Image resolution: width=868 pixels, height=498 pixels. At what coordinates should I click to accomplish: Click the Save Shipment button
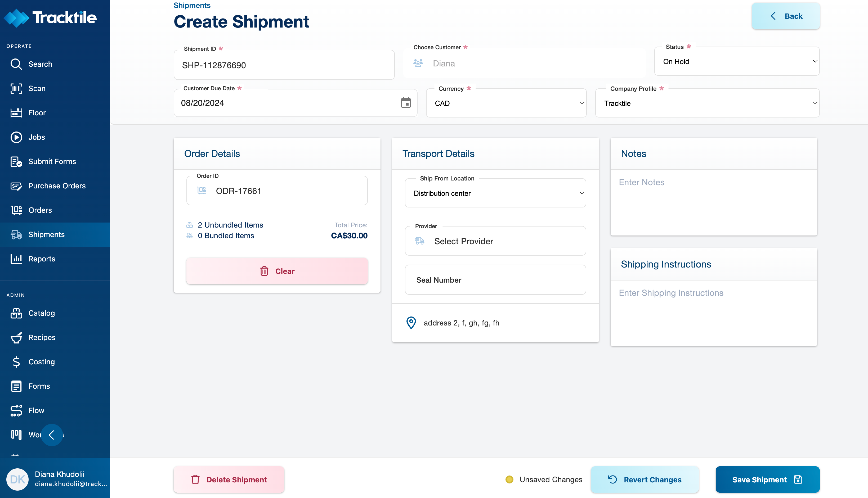[x=767, y=479]
